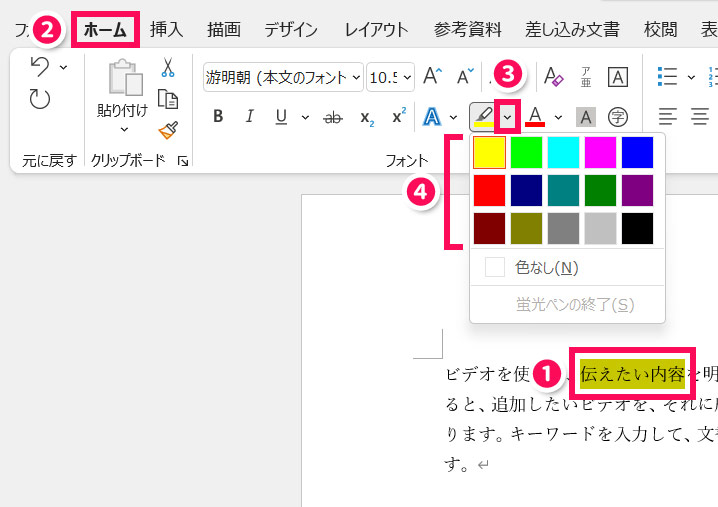Toggle Underline formatting

click(281, 117)
